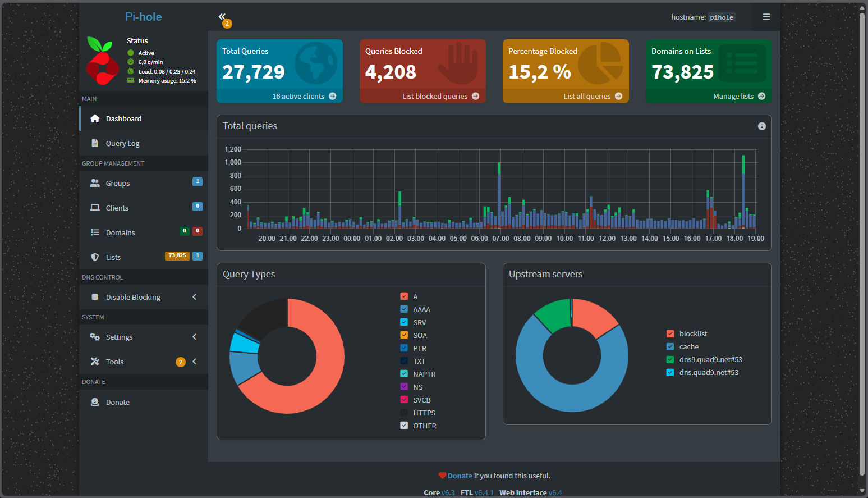Select Donate in the sidebar menu

coord(118,402)
